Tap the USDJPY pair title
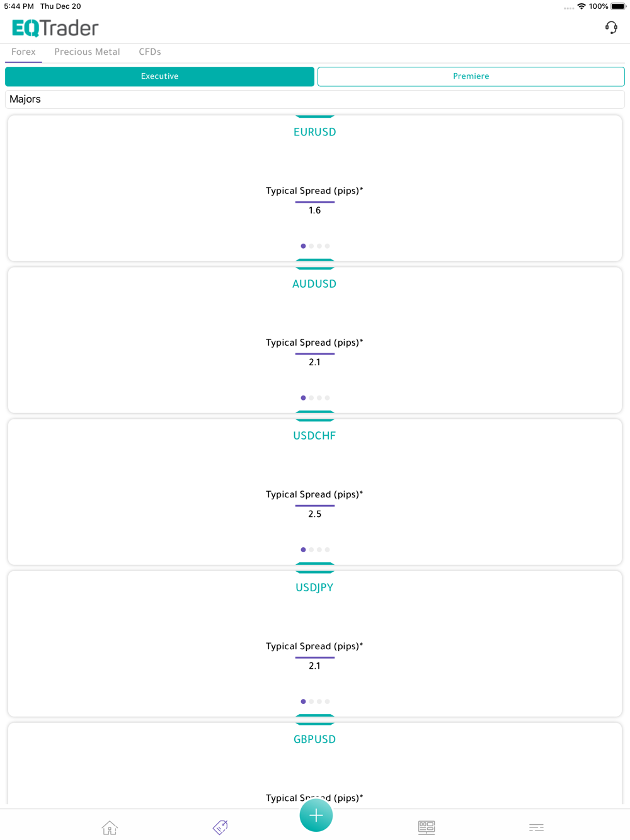 314,587
